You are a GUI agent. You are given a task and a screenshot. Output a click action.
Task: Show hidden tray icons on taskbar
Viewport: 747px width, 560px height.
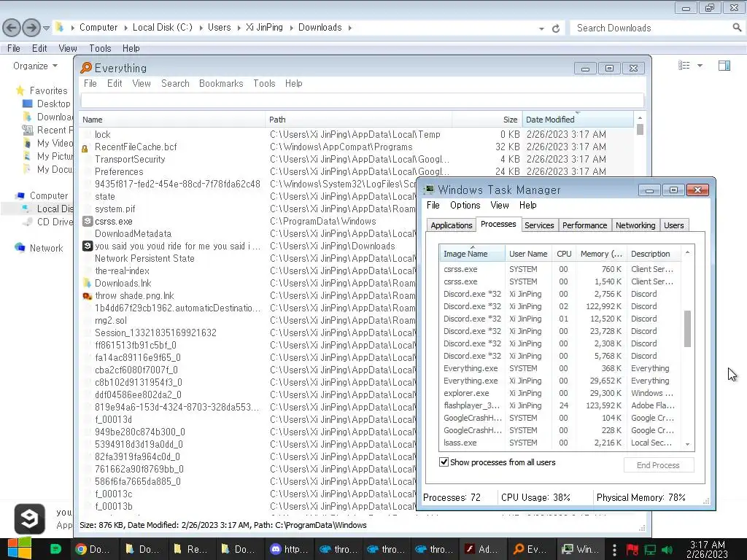(614, 550)
